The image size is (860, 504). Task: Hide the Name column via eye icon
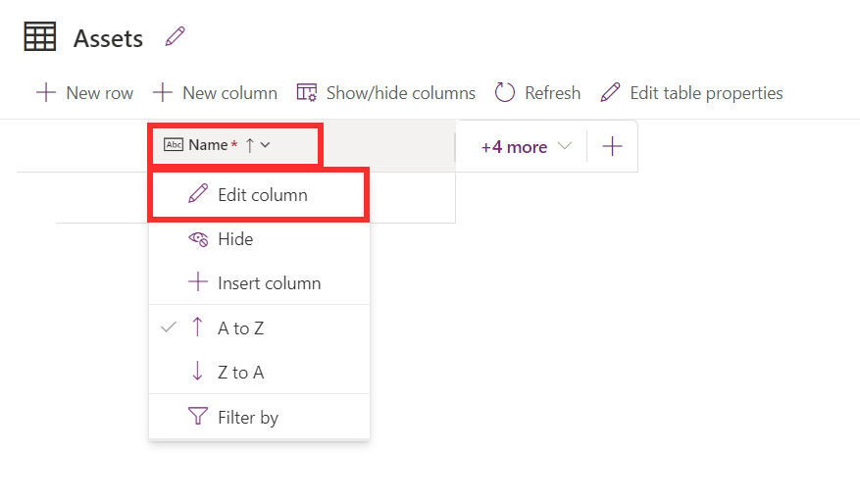[198, 239]
